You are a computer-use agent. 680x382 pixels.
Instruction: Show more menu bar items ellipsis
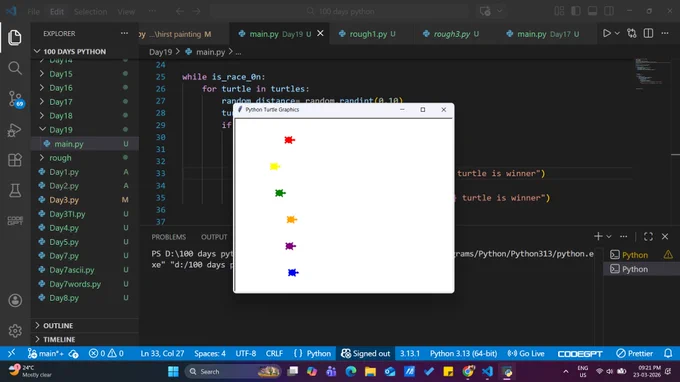[152, 11]
